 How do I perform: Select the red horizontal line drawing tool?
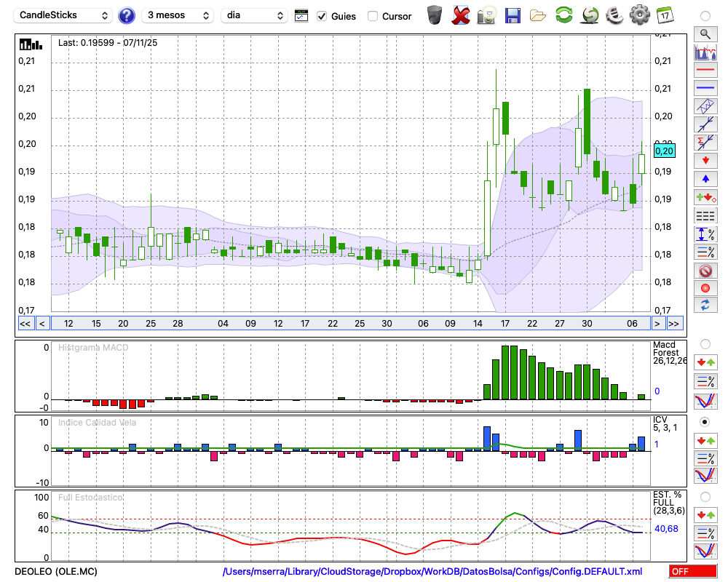[x=705, y=71]
